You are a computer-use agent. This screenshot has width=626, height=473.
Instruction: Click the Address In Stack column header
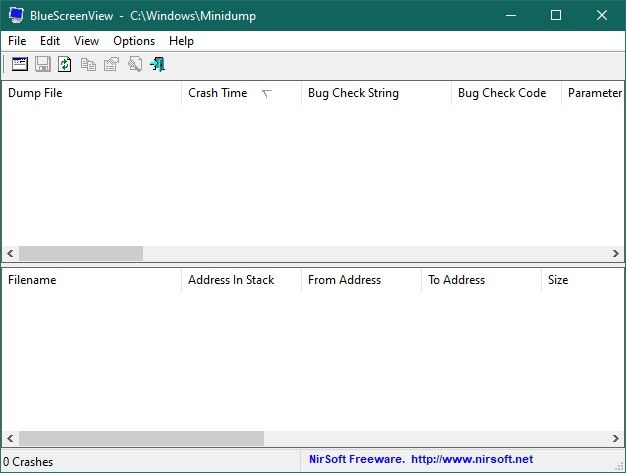point(231,280)
